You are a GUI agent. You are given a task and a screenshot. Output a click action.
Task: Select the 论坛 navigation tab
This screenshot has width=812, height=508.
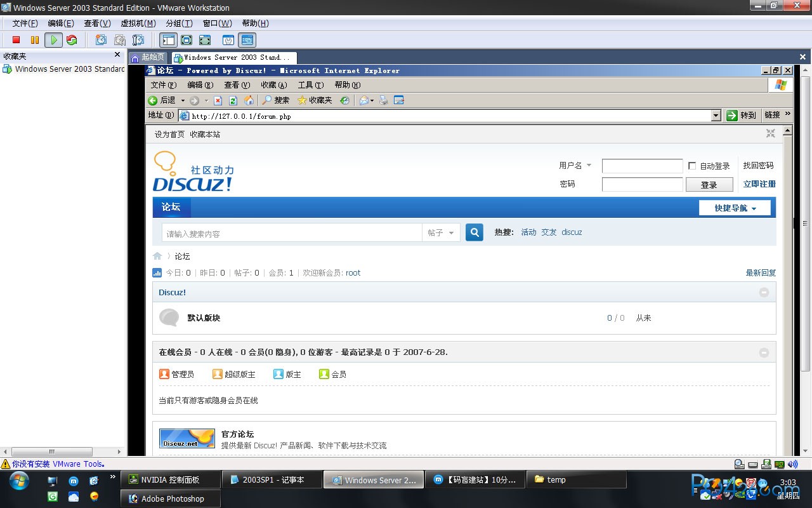pyautogui.click(x=171, y=207)
